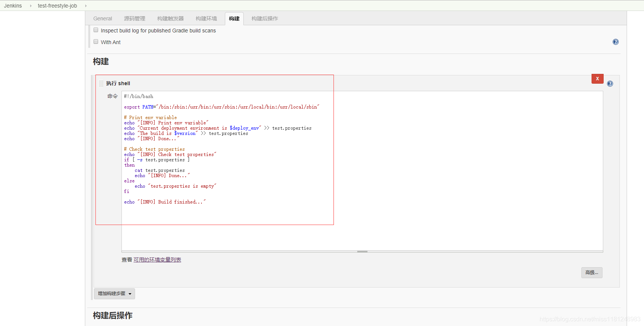The image size is (644, 326).
Task: Go to Jenkins home breadcrumb
Action: pos(13,6)
